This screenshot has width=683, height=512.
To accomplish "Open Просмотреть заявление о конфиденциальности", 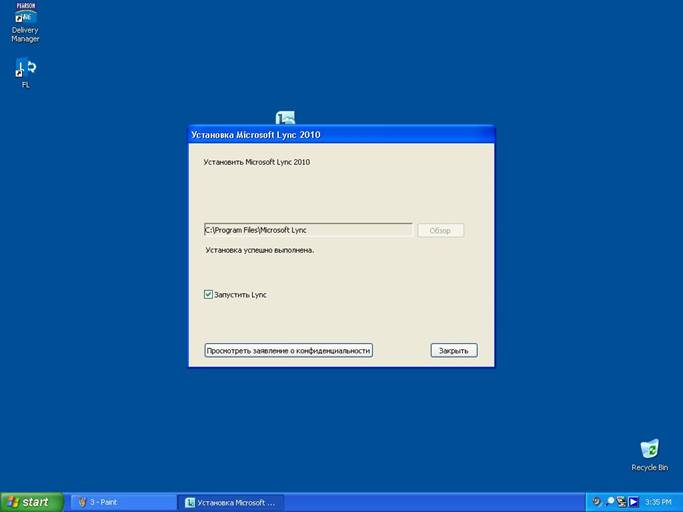I will [x=288, y=350].
